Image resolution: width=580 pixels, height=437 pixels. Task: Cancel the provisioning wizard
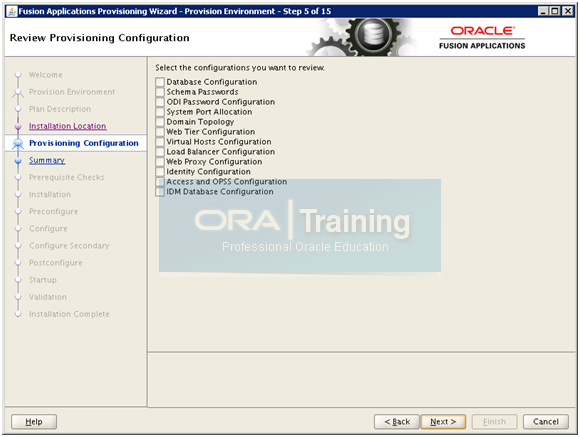546,421
